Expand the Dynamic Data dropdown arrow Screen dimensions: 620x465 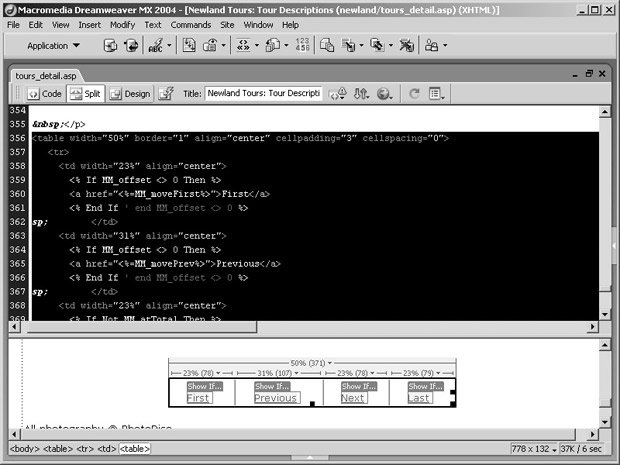coord(169,45)
